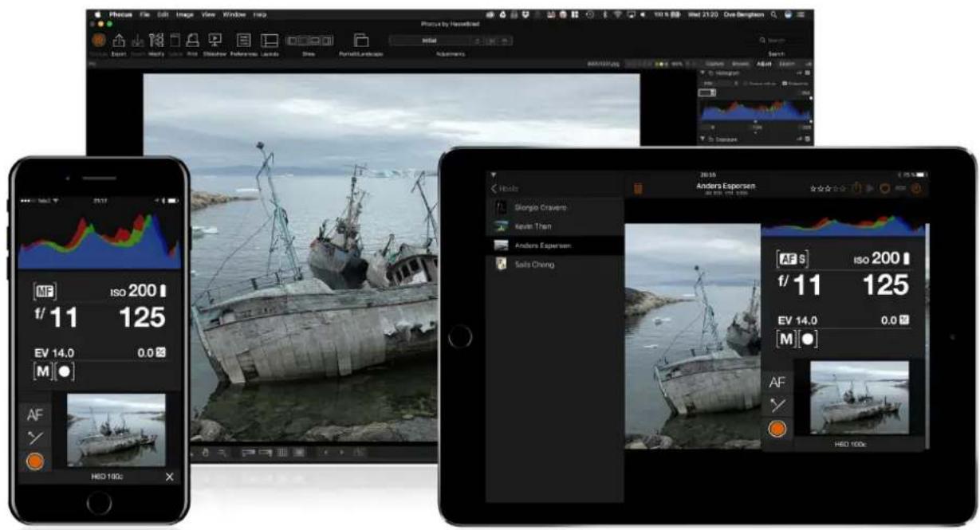Click the Apple logo in the Mac menu bar
The image size is (980, 530).
[x=98, y=14]
